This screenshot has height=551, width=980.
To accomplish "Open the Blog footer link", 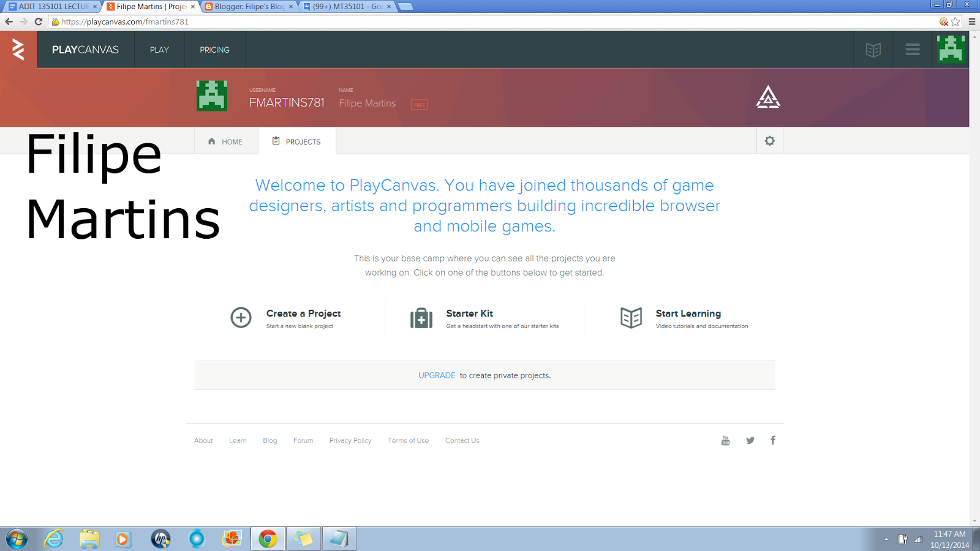I will pyautogui.click(x=270, y=441).
